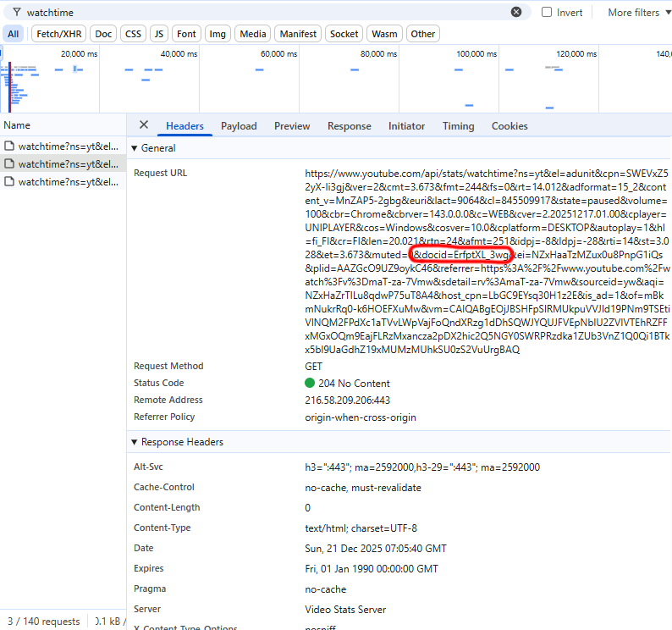Click the 20,000 ms timeline overview marker
Screen dimensions: 672x630
(79, 53)
